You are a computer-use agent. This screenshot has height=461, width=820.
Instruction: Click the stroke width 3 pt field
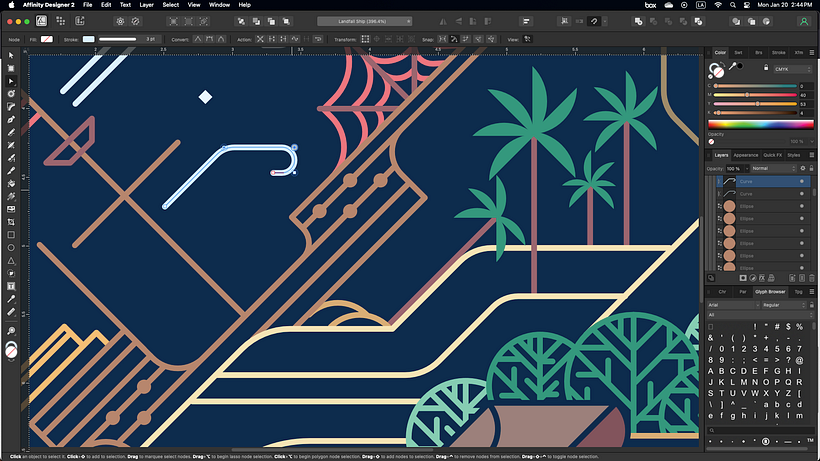[x=151, y=39]
